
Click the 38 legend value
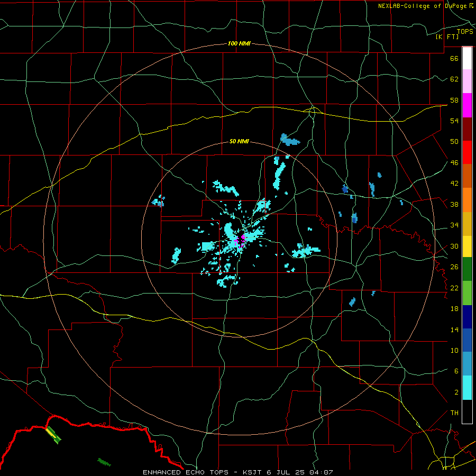pos(454,204)
